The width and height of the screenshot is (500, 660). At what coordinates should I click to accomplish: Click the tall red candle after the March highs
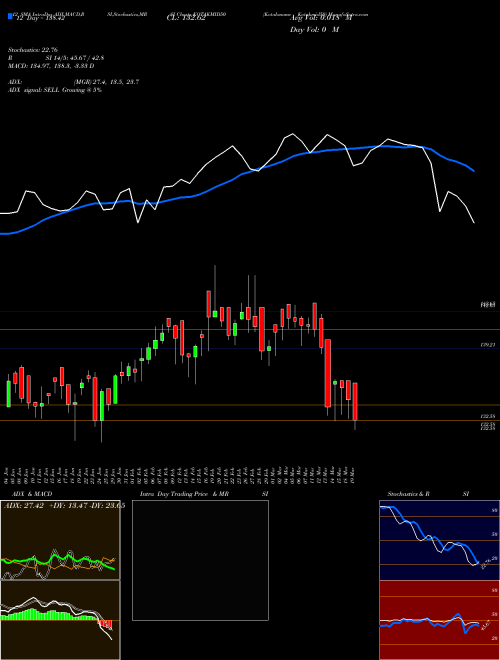328,373
